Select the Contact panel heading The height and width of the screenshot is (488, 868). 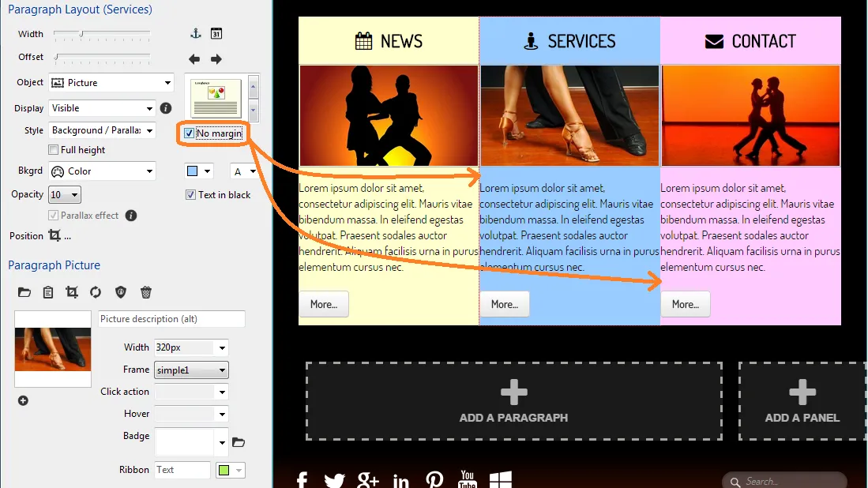750,41
